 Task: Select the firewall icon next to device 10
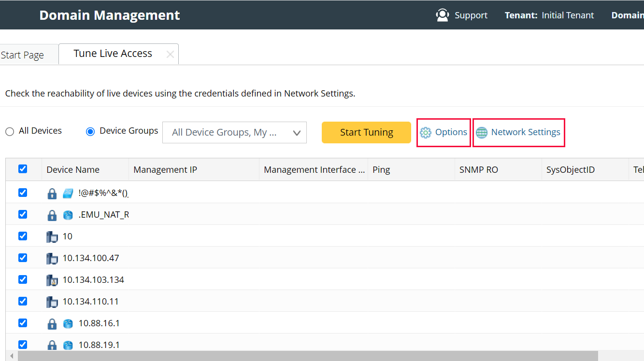click(52, 236)
